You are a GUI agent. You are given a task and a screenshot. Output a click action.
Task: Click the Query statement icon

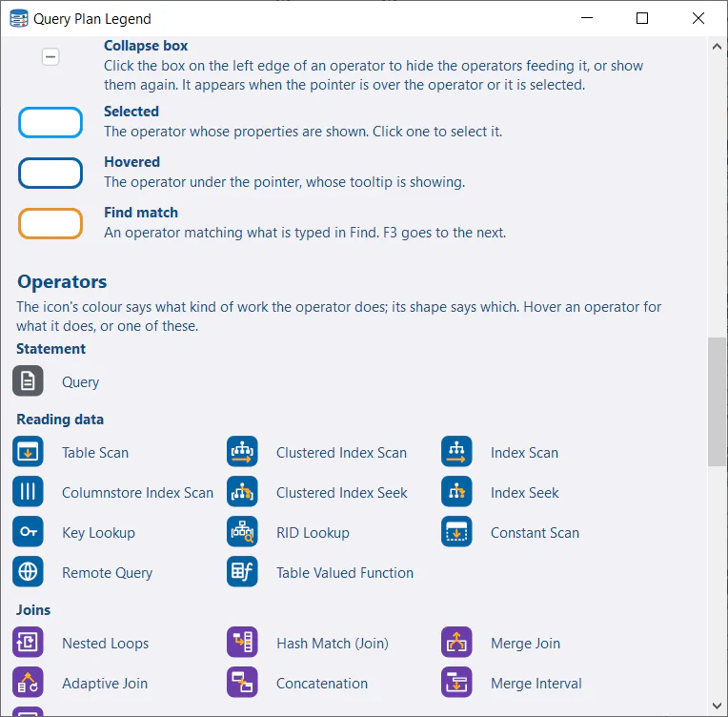pos(28,381)
